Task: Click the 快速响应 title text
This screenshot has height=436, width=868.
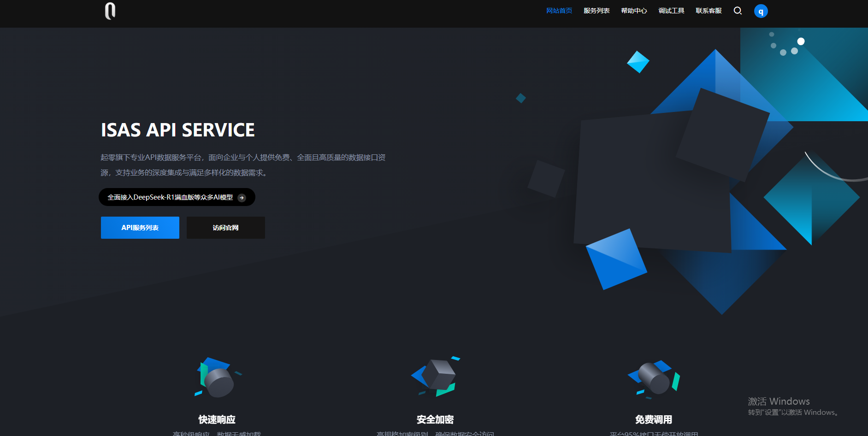Action: coord(217,419)
